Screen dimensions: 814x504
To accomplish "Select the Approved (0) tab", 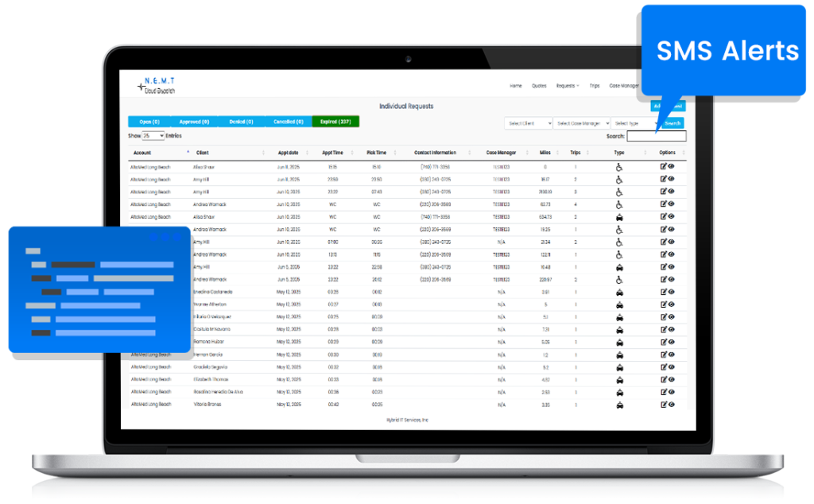I will click(x=195, y=122).
